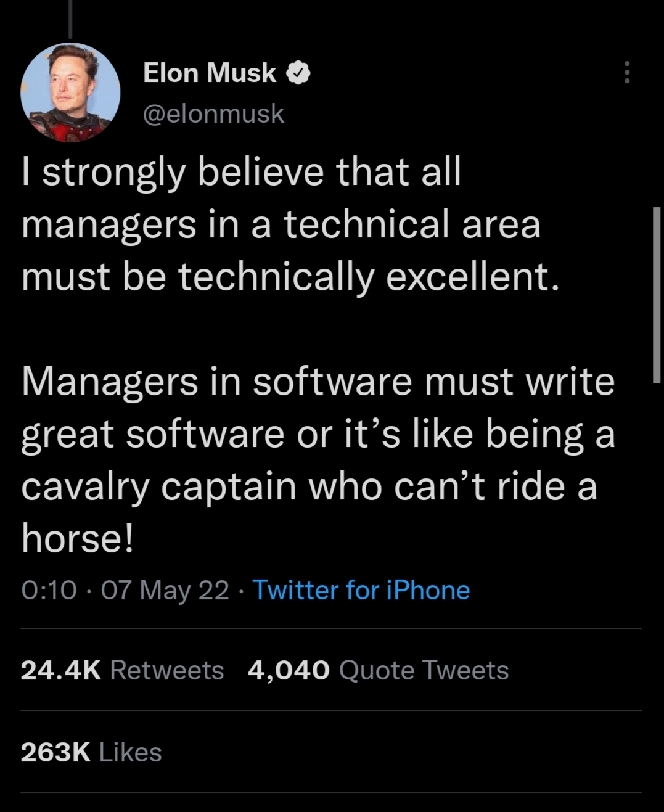Click the word 'horse!' in the tweet
Image resolution: width=664 pixels, height=812 pixels.
(77, 538)
